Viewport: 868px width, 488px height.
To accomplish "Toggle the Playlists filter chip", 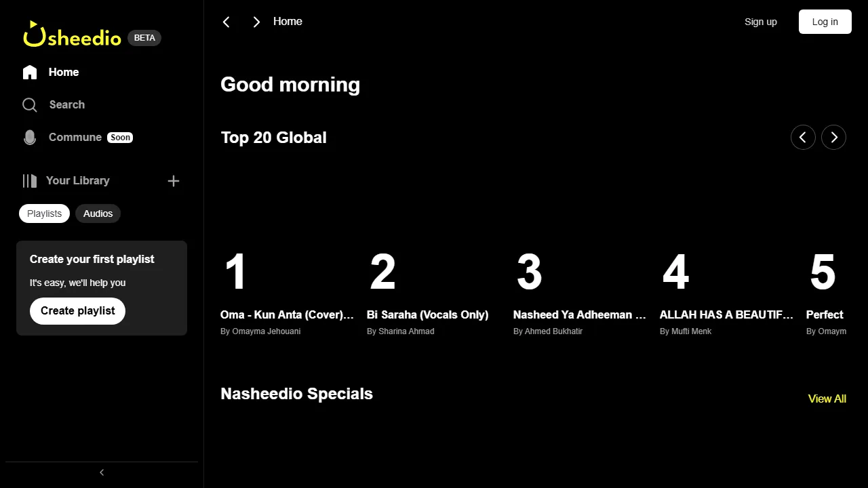I will [43, 213].
